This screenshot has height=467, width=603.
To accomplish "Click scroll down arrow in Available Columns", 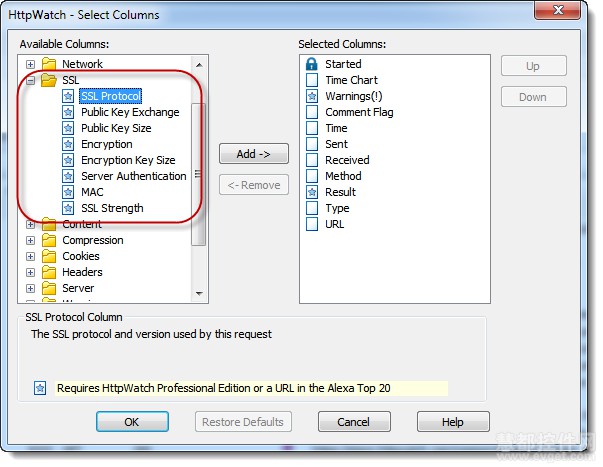I will pyautogui.click(x=199, y=294).
